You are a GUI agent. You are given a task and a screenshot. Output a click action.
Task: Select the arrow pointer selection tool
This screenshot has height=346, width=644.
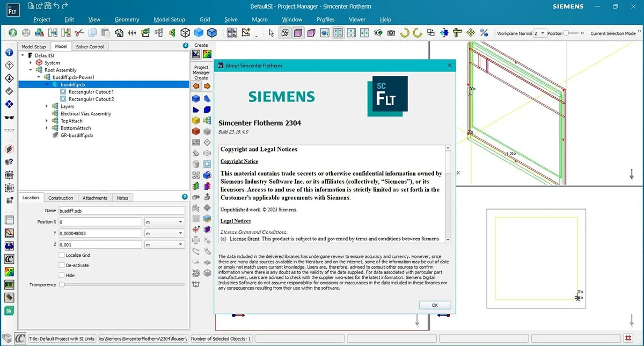271,33
